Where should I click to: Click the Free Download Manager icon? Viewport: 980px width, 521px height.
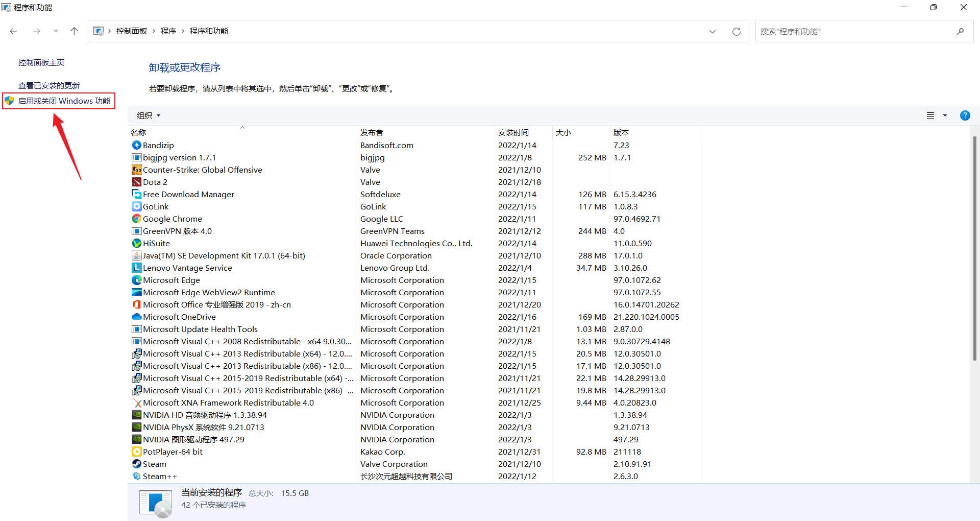tap(136, 194)
